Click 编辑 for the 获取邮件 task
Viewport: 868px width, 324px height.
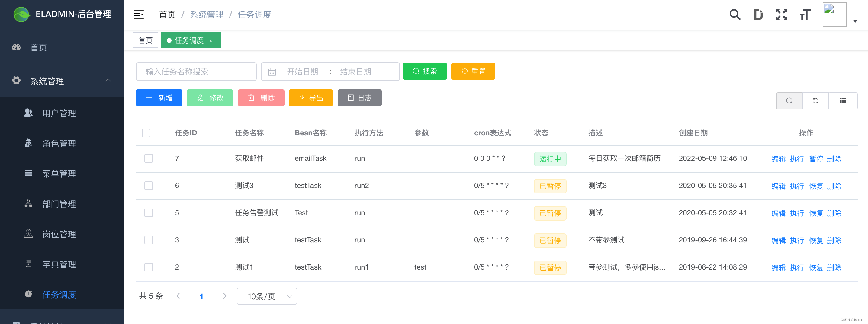point(778,158)
